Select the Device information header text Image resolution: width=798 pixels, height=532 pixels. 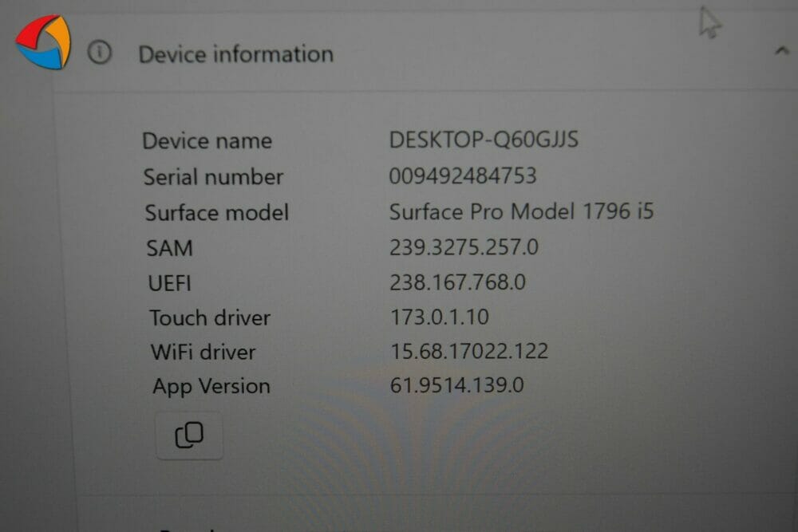tap(236, 54)
